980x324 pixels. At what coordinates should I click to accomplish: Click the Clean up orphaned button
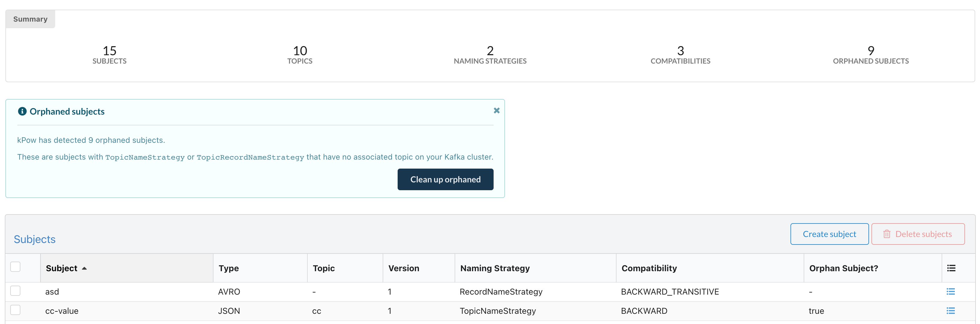point(445,179)
